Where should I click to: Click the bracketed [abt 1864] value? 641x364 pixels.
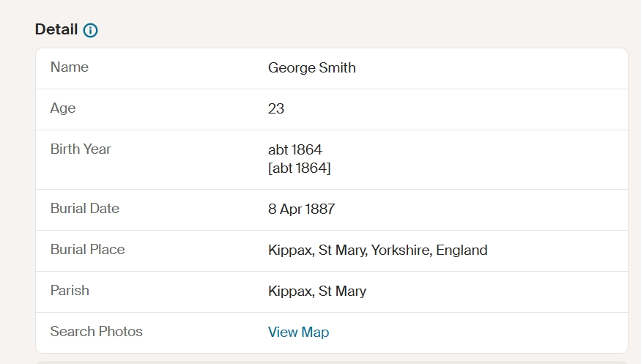point(299,168)
